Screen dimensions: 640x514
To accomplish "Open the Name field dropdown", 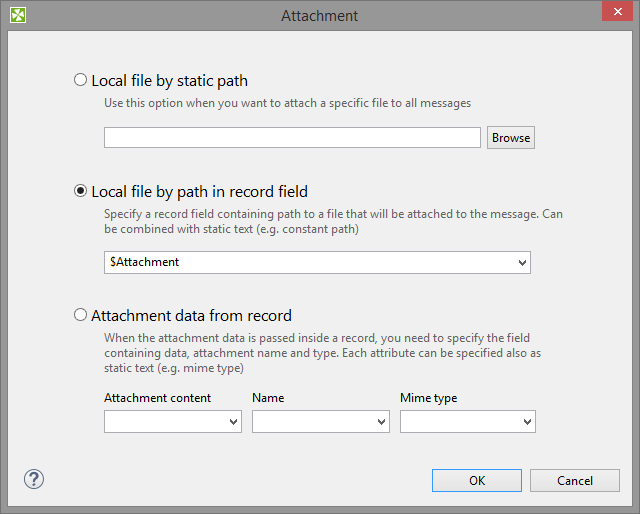I will coord(381,423).
